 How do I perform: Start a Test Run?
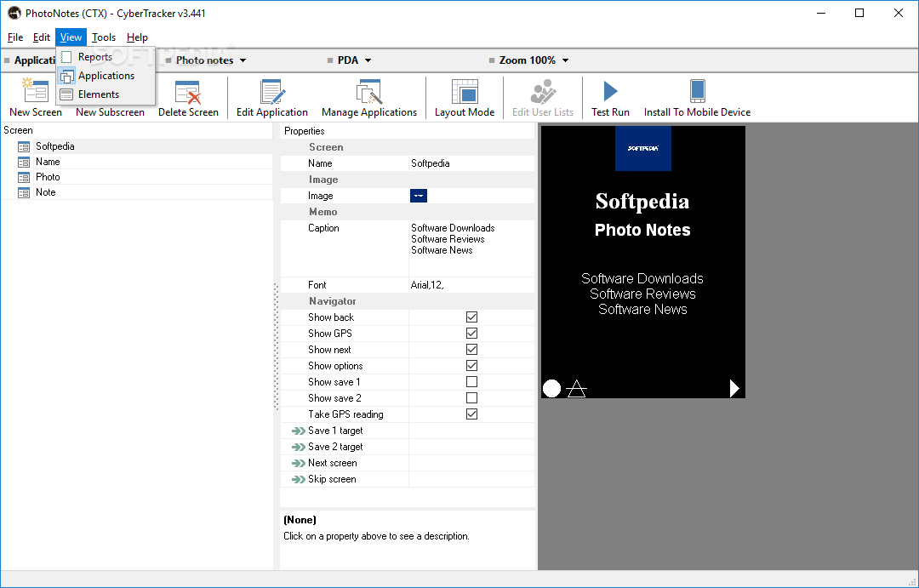click(610, 99)
